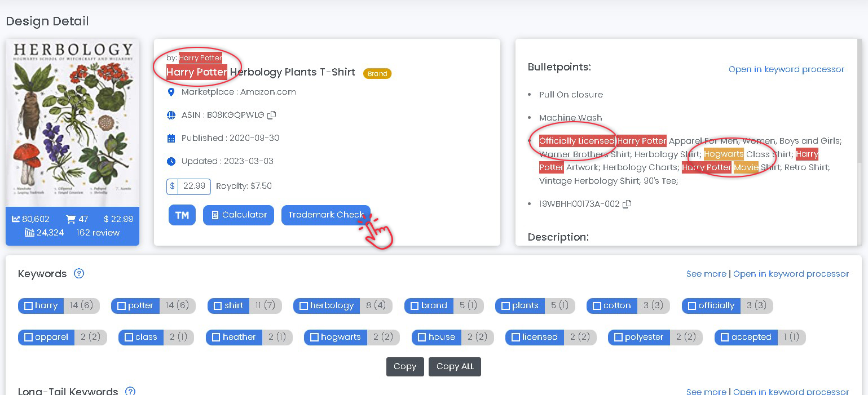Click the Keywords help question mark icon

tap(79, 274)
